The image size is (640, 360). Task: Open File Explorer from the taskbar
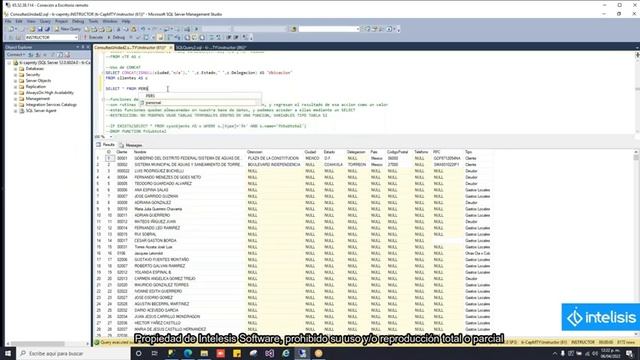coord(204,353)
